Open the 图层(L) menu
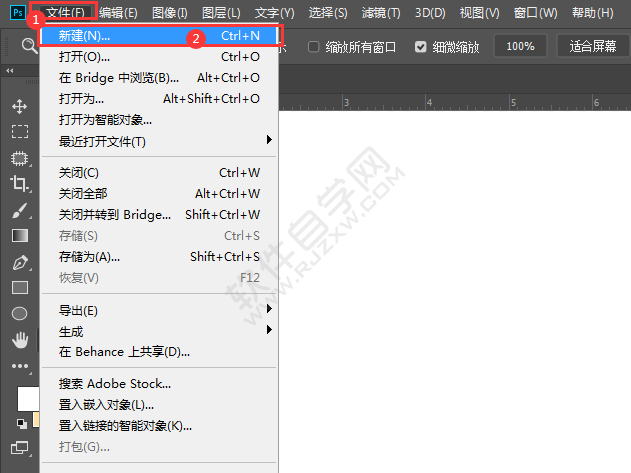The image size is (631, 473). point(221,13)
